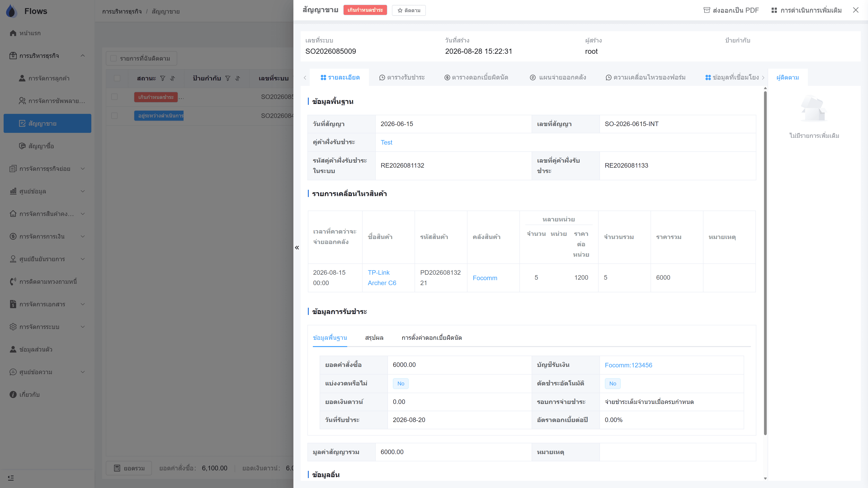868x488 pixels.
Task: Open the Focomm warehouse link
Action: tap(485, 278)
